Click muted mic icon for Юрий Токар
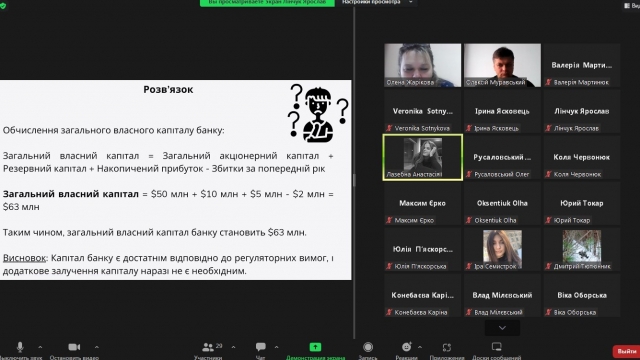 point(549,220)
